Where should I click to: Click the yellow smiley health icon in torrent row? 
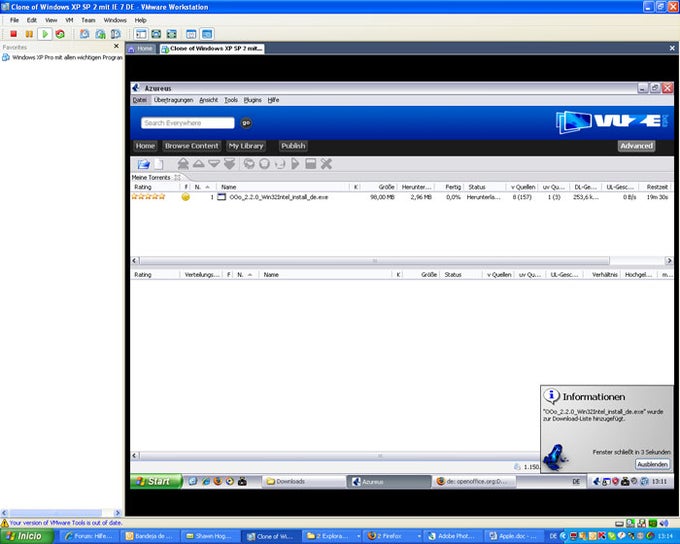tap(186, 197)
